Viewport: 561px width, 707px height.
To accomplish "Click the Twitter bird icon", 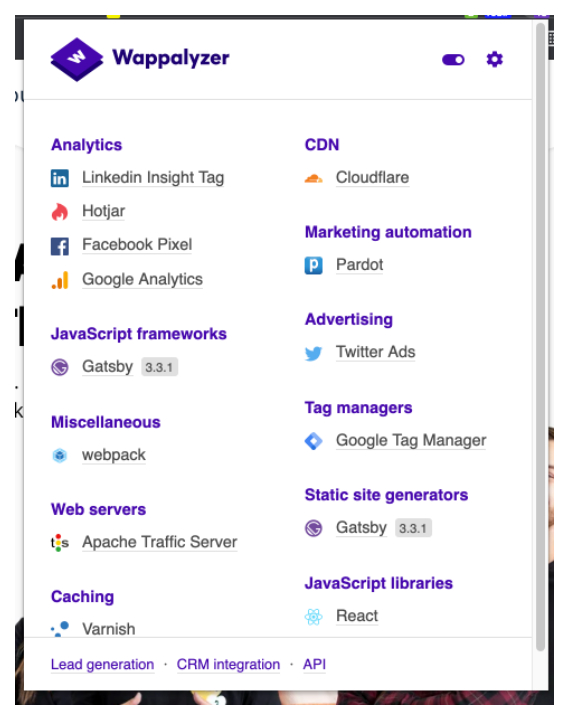I will (313, 353).
